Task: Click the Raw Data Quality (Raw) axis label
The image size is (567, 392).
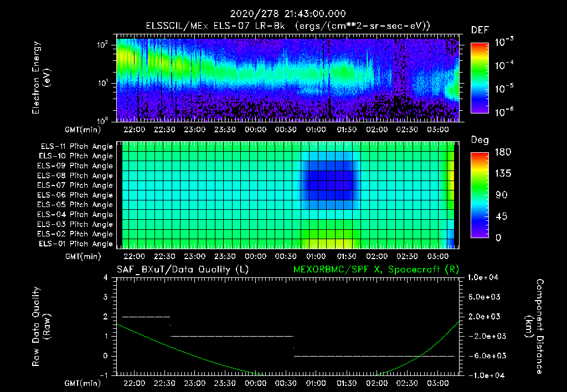Action: [41, 327]
